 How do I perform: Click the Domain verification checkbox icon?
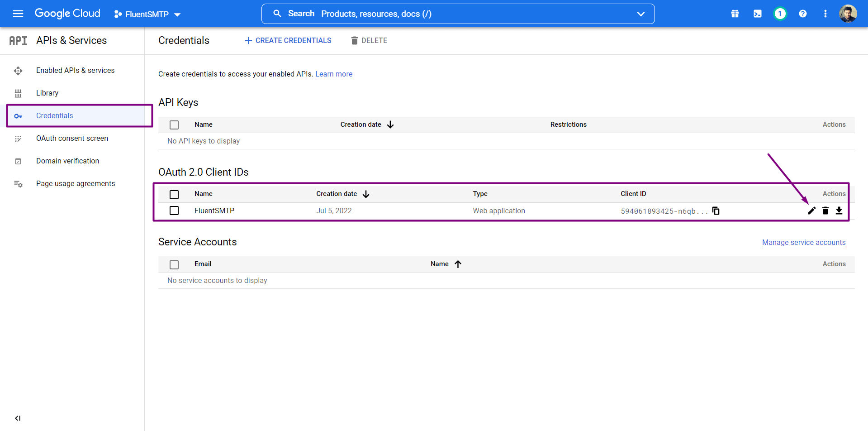pos(18,161)
